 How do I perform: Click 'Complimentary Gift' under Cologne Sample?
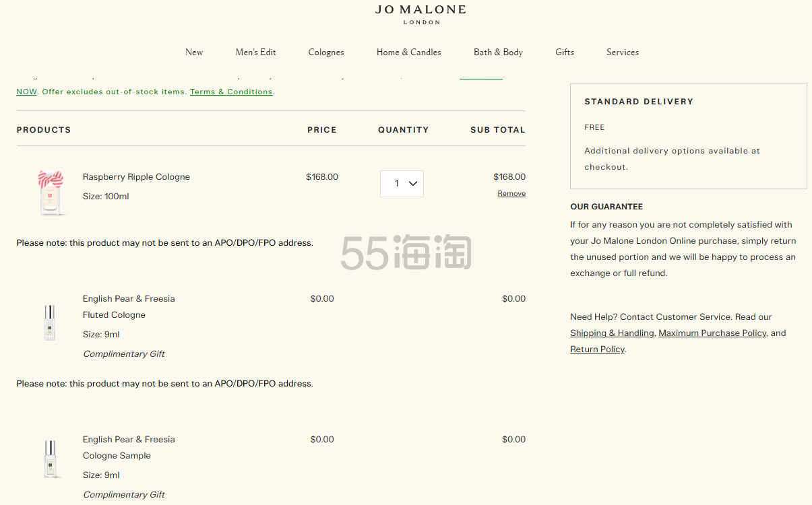[124, 495]
